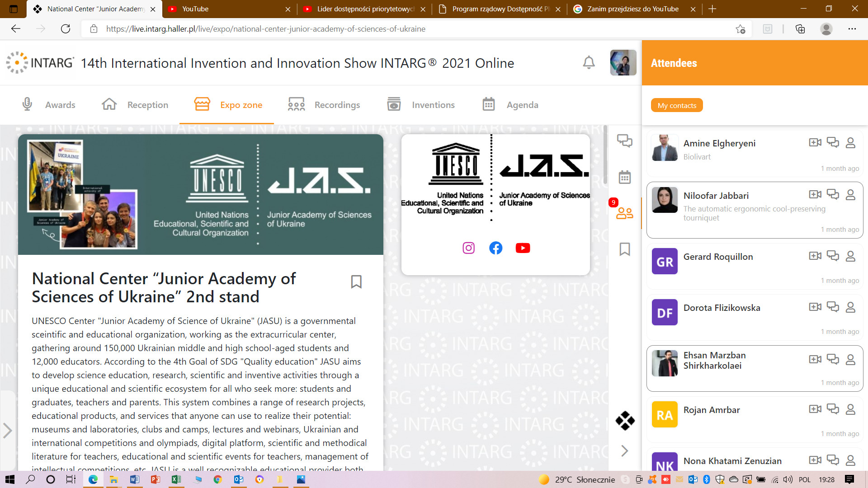This screenshot has width=868, height=488.
Task: View Dorota Flizikowska's profile icon
Action: [x=850, y=307]
